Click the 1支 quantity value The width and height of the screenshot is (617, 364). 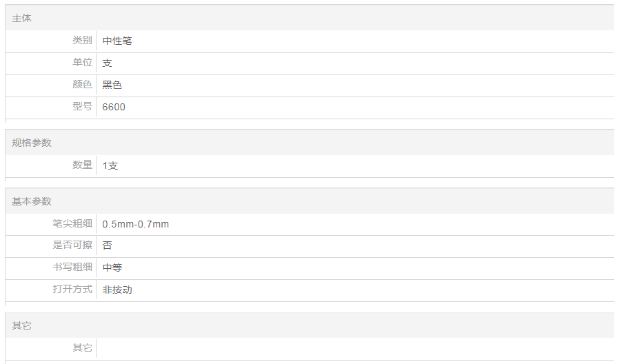(x=110, y=166)
